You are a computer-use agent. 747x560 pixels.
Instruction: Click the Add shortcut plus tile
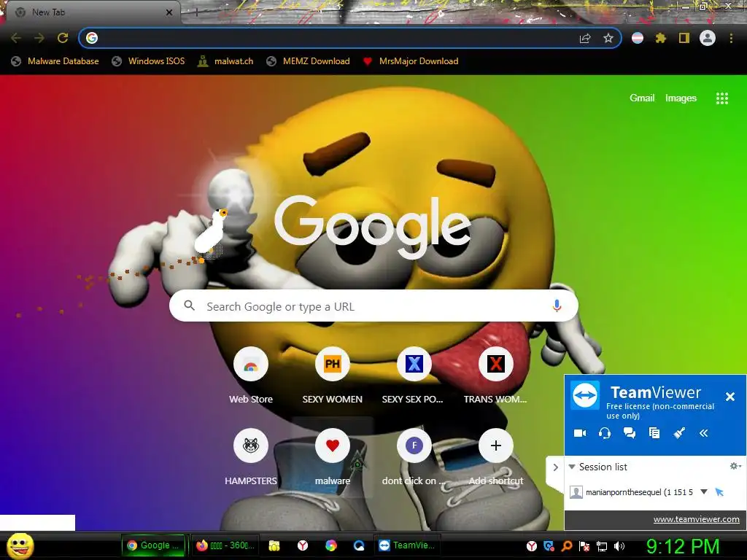[x=496, y=457]
